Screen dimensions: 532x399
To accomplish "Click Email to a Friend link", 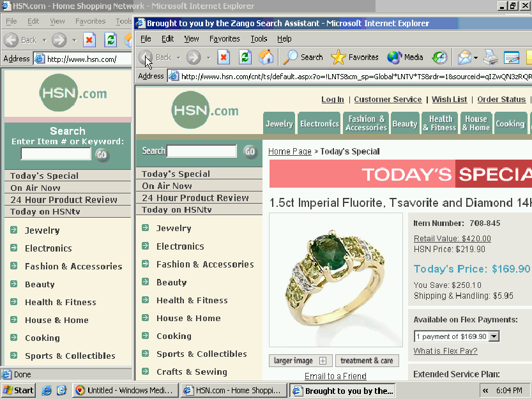I will (335, 376).
